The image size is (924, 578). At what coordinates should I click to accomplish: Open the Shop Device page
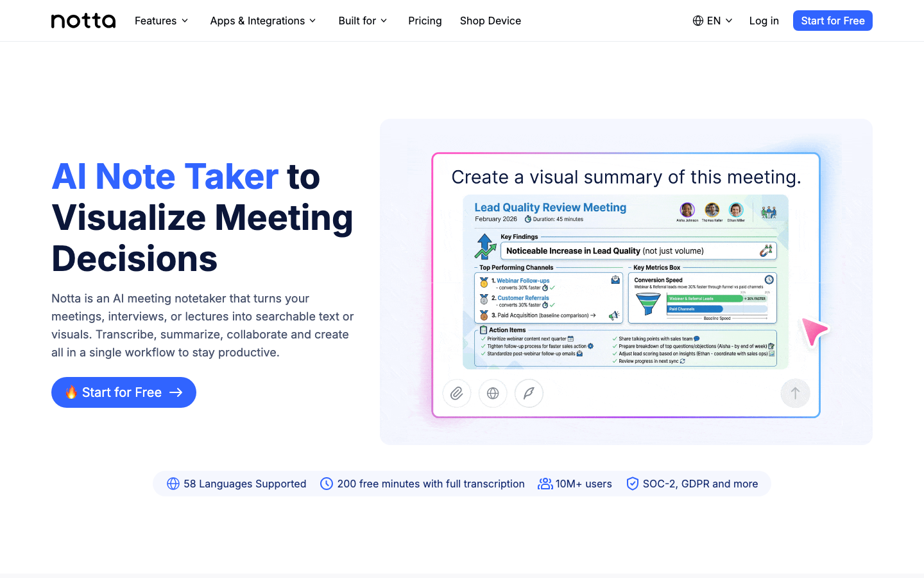click(x=490, y=21)
